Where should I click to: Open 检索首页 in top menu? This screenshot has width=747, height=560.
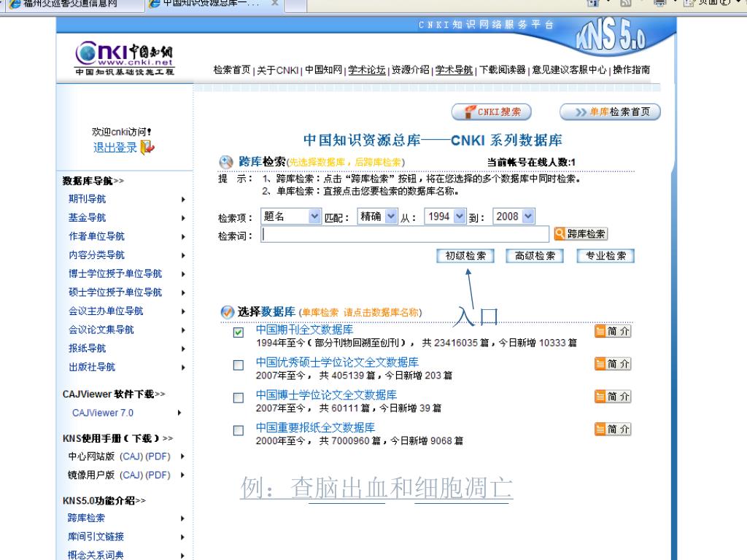[x=232, y=70]
